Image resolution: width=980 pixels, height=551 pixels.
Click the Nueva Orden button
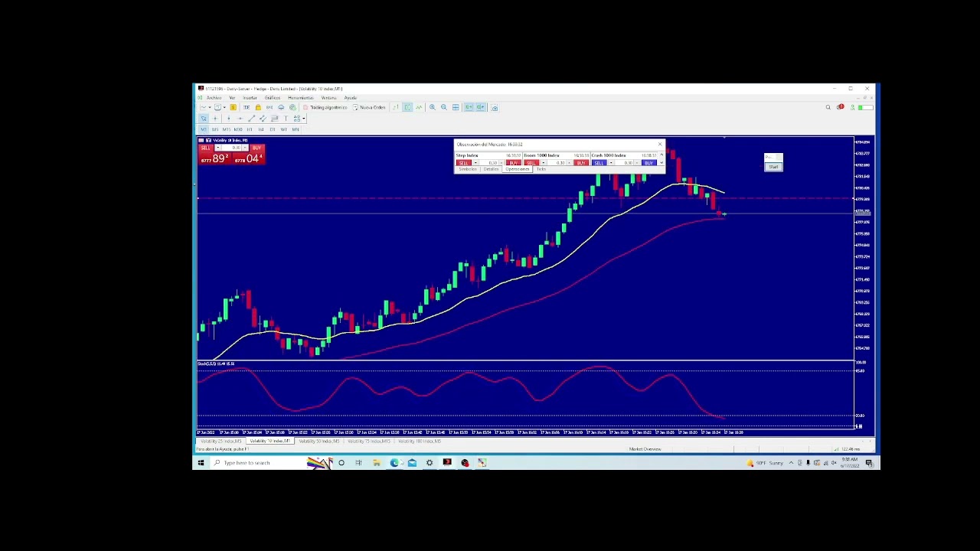(x=369, y=108)
